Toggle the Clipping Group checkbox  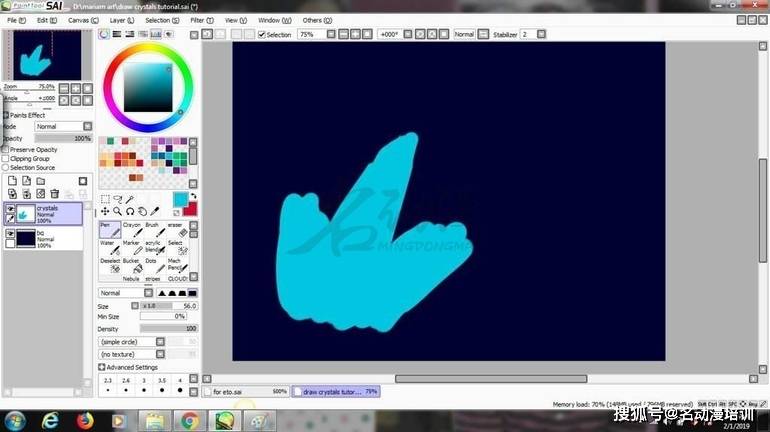pyautogui.click(x=5, y=159)
